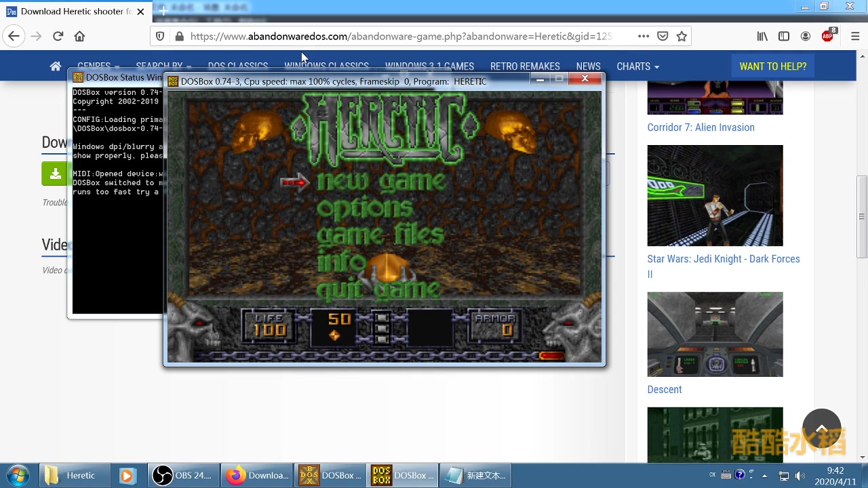Open WINDOWS 3.1 GAMES menu item
868x488 pixels.
click(x=429, y=66)
